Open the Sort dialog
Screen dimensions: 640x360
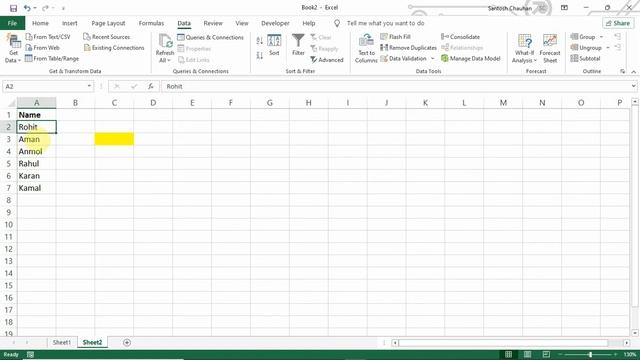274,45
